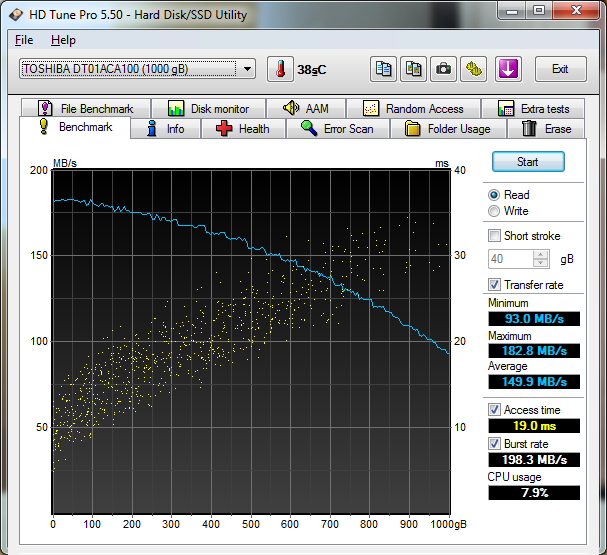This screenshot has width=607, height=555.
Task: Open options via the wrench icon
Action: point(473,69)
